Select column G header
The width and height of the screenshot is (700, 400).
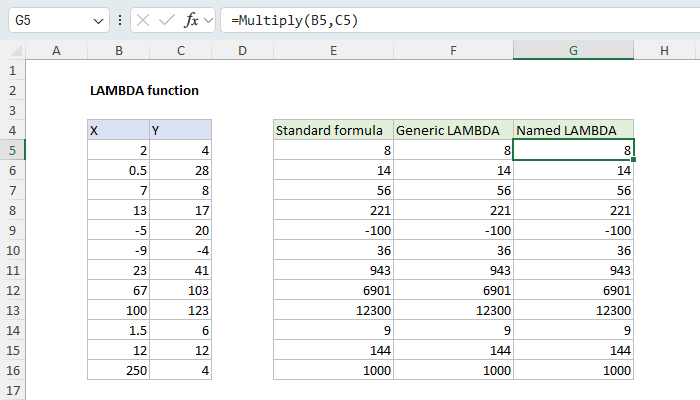574,50
